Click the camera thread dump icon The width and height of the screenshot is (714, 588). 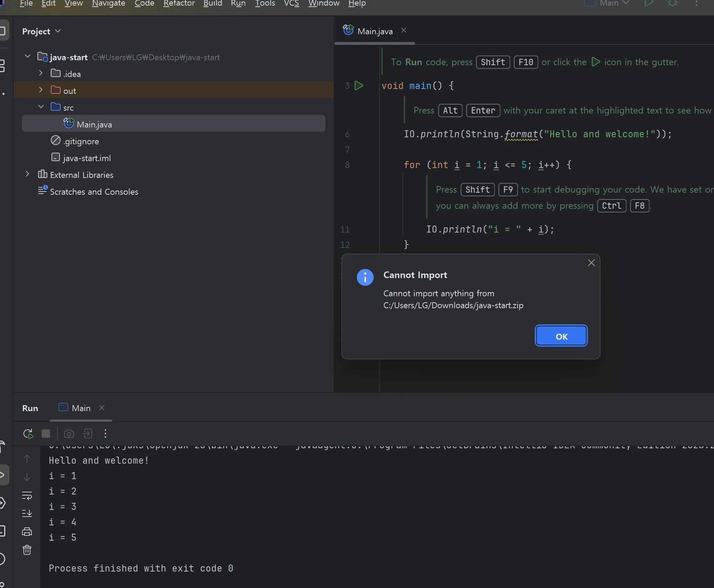pyautogui.click(x=69, y=434)
